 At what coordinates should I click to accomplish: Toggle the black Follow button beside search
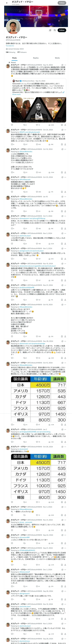point(62,30)
